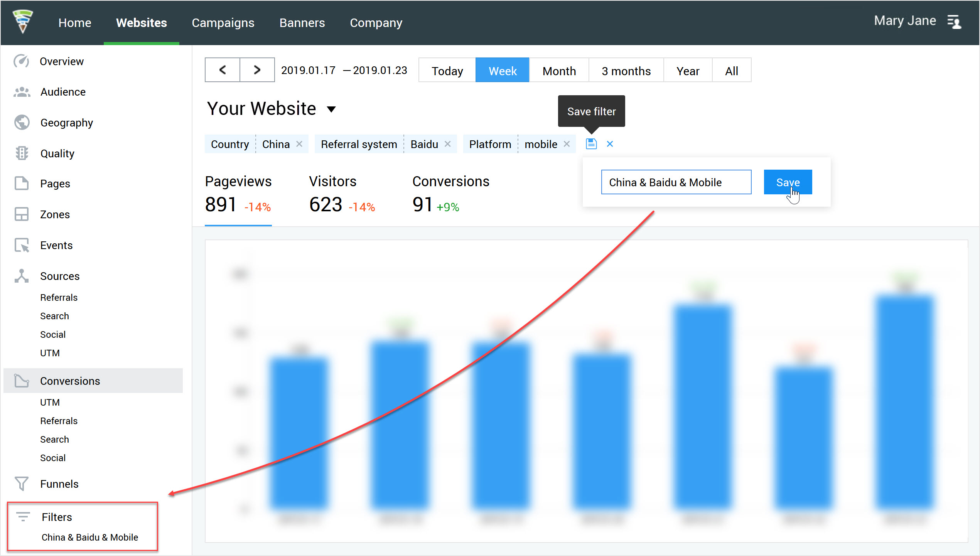Remove the Baidu referral system filter tag
The width and height of the screenshot is (980, 556).
pyautogui.click(x=448, y=144)
